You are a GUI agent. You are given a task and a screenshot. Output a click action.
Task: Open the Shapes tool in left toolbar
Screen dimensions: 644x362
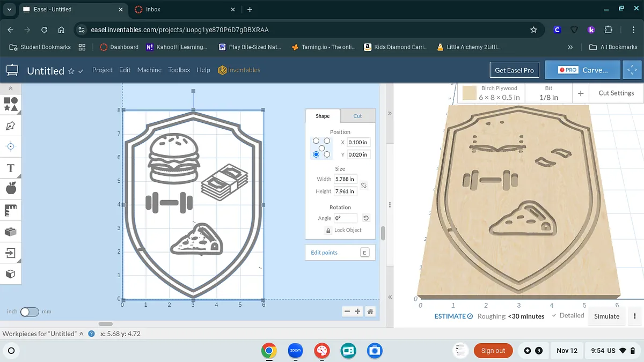(x=10, y=104)
